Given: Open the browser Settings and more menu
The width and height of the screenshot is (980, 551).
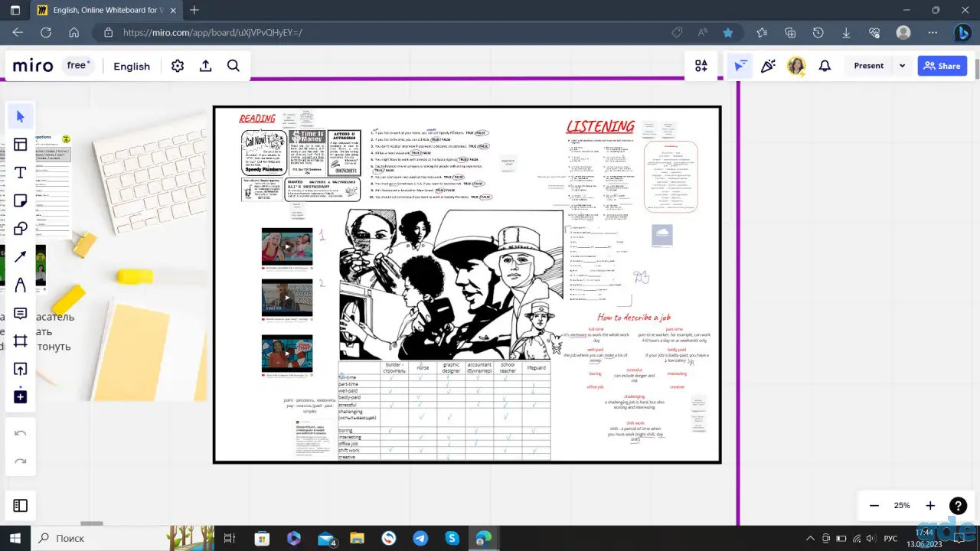Looking at the screenshot, I should point(932,33).
